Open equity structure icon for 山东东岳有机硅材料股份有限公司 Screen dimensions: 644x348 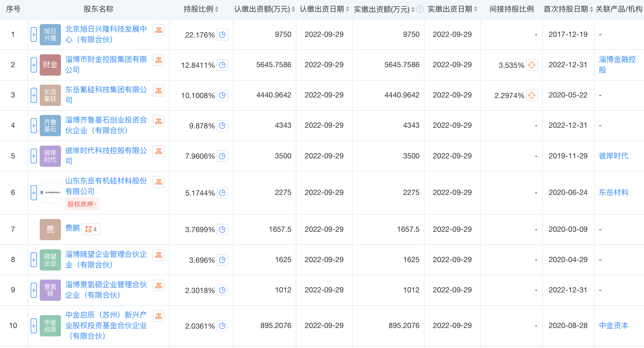click(x=158, y=182)
